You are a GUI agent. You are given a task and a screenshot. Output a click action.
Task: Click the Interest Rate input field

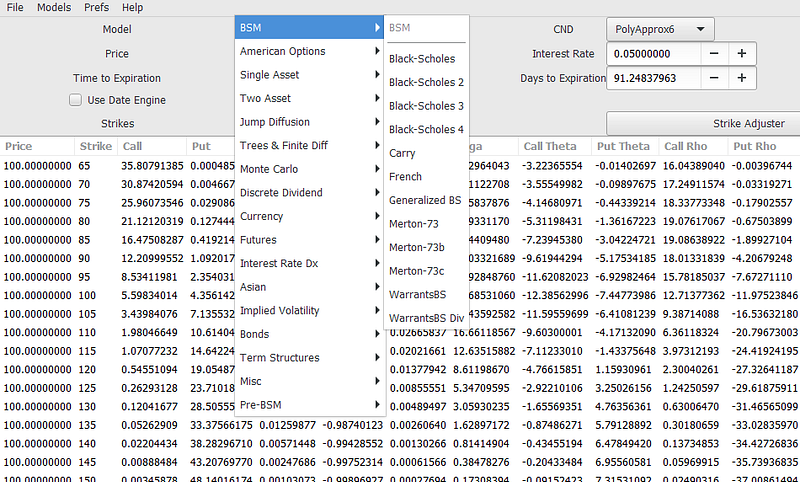[654, 54]
